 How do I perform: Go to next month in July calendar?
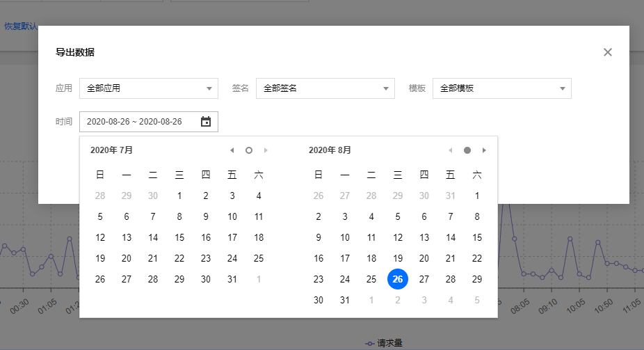(266, 150)
